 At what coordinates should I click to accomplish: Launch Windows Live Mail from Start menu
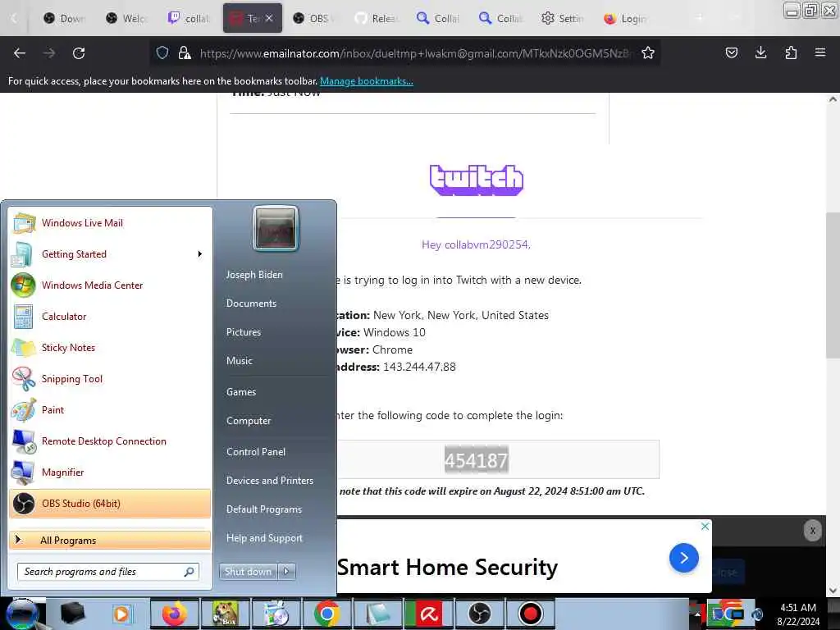[110, 223]
